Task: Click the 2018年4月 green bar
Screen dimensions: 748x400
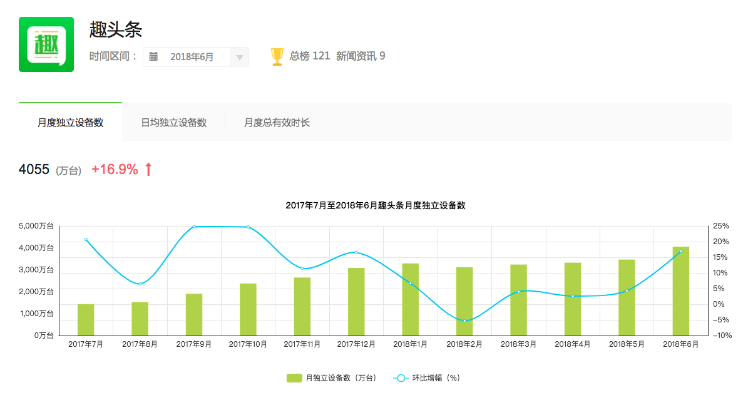Action: [x=572, y=299]
